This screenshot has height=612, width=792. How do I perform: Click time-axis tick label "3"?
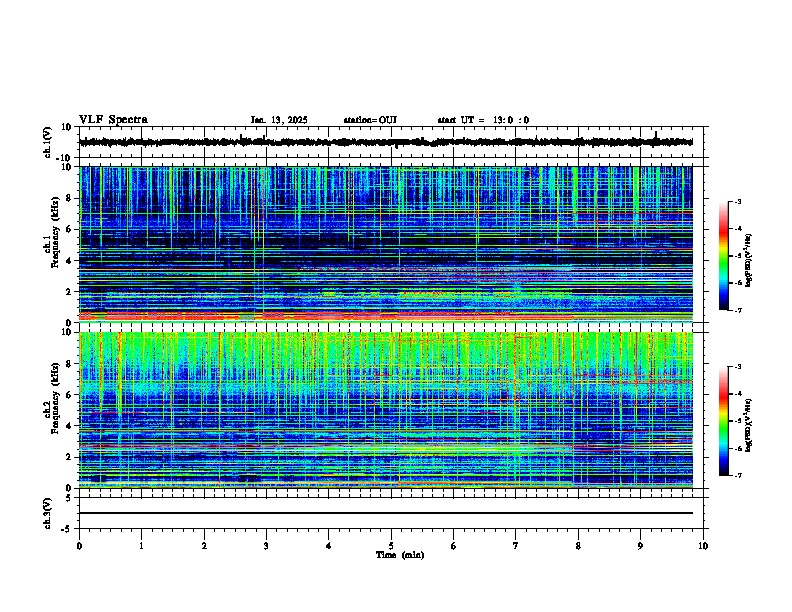pyautogui.click(x=266, y=546)
